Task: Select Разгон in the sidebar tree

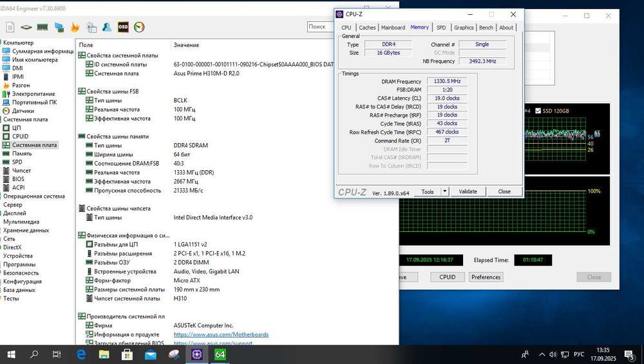Action: (x=21, y=86)
